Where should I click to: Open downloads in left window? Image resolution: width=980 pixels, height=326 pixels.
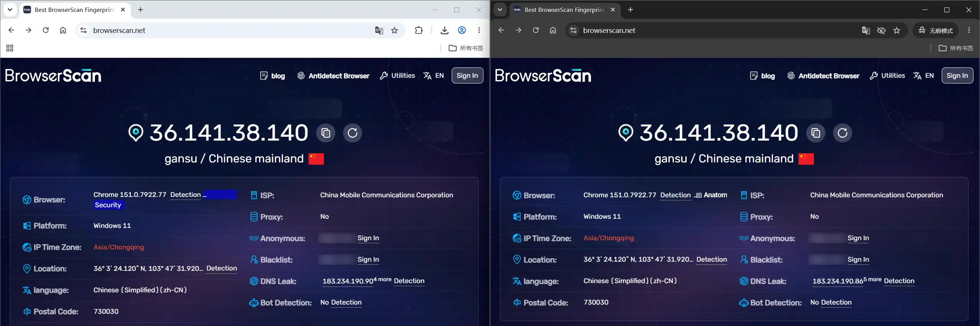click(x=444, y=30)
